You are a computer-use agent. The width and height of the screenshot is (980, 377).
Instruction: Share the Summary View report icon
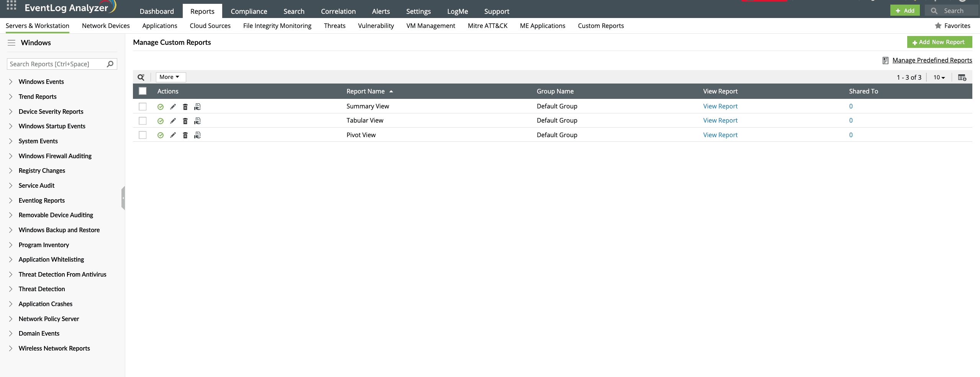coord(197,107)
